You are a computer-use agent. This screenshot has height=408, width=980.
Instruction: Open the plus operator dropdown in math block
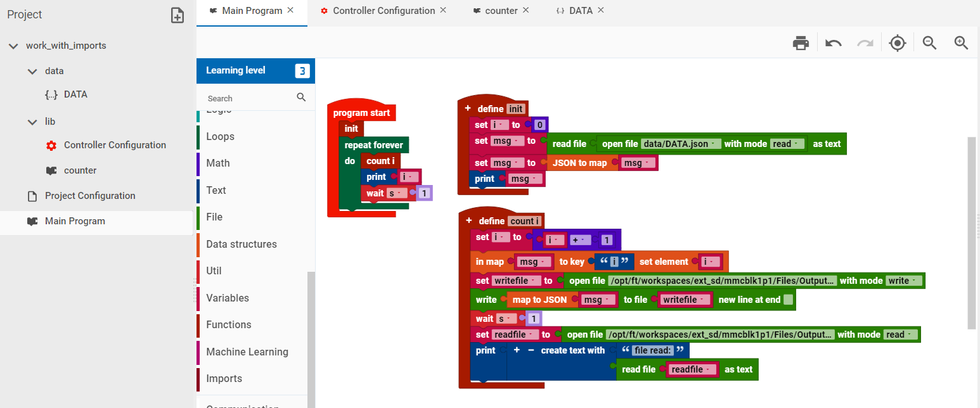581,240
